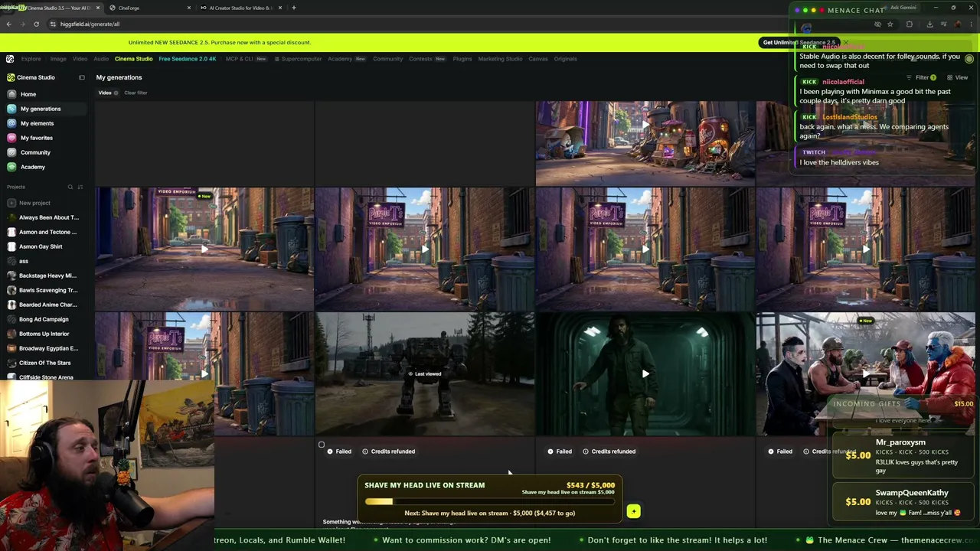The height and width of the screenshot is (551, 980).
Task: Open the Chrome three-dot menu
Action: click(971, 24)
